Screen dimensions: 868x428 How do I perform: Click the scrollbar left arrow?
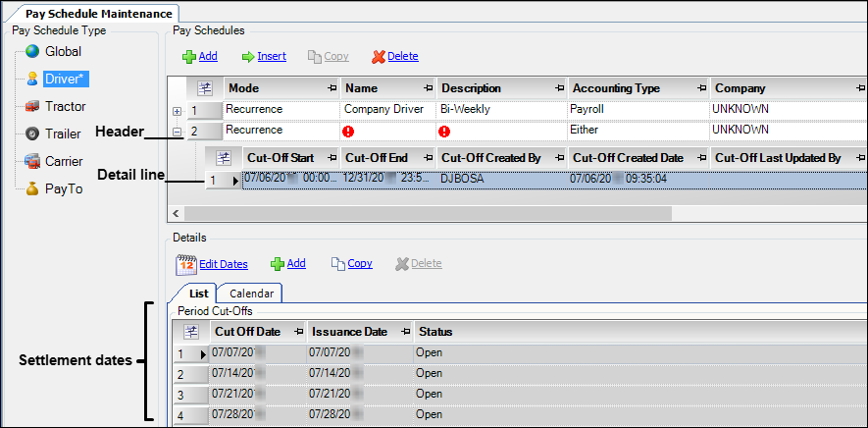(177, 213)
